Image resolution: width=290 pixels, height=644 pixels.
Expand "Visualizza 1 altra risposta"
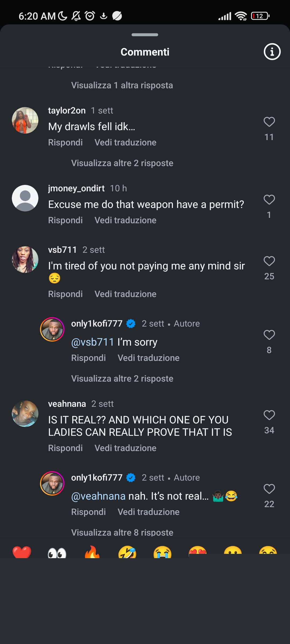[122, 85]
